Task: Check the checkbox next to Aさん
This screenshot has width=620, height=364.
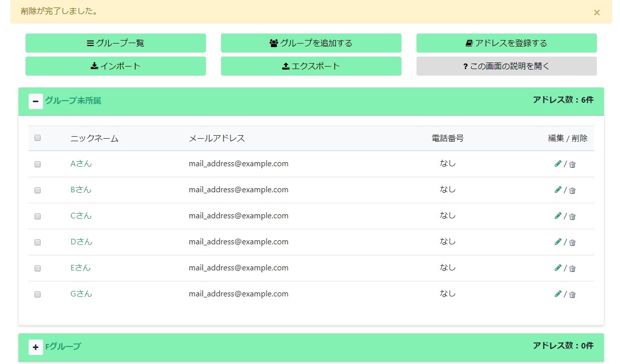Action: (37, 164)
